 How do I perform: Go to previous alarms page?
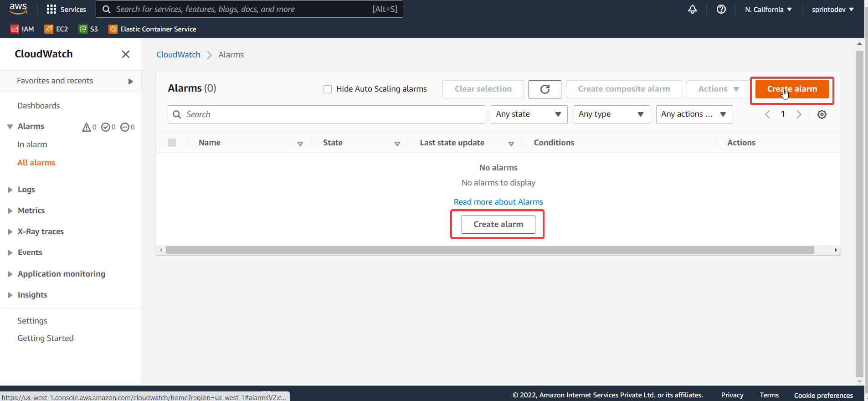click(x=767, y=114)
